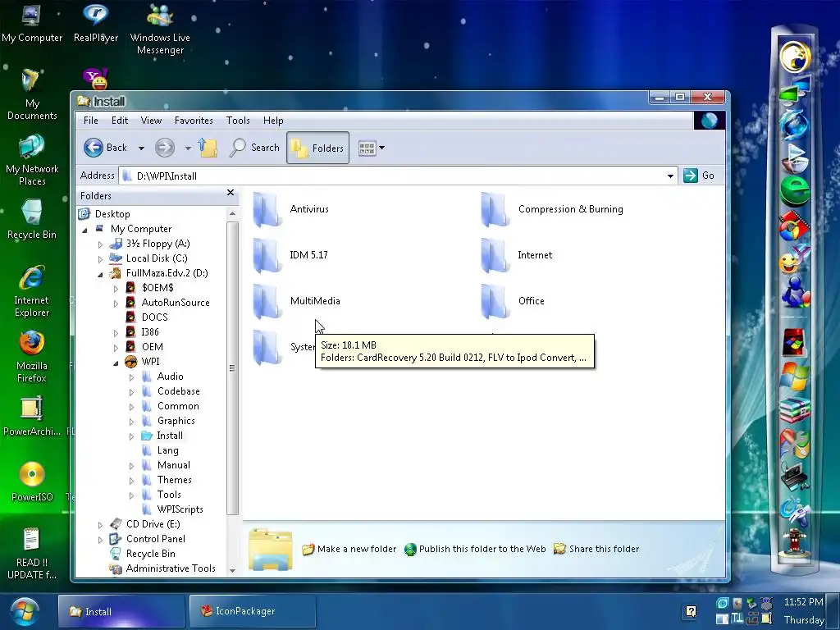The width and height of the screenshot is (840, 630).
Task: Collapse the WPI tree node
Action: point(116,363)
